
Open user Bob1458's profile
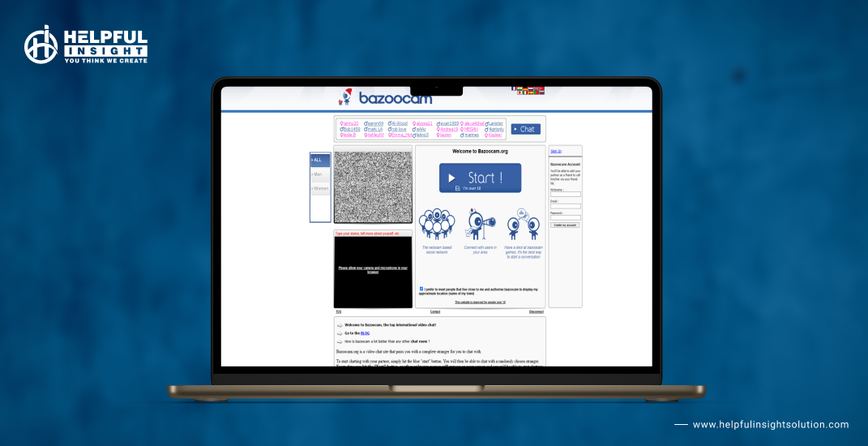pos(352,129)
